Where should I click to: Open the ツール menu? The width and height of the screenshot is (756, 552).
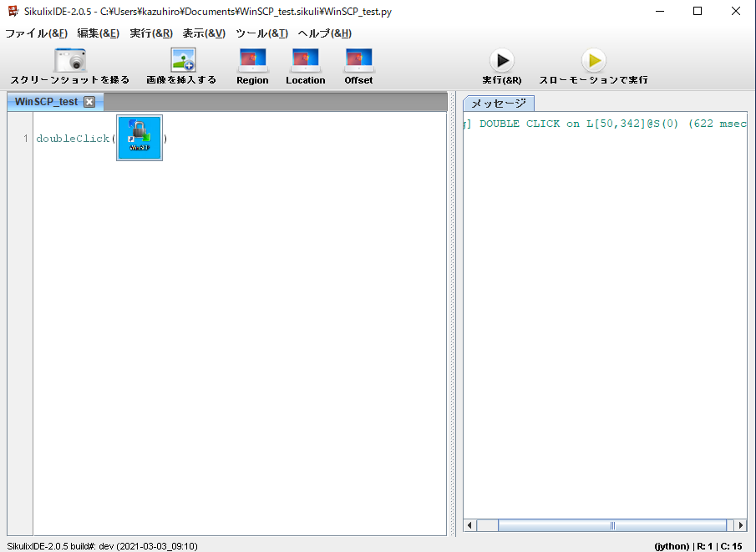click(x=261, y=33)
